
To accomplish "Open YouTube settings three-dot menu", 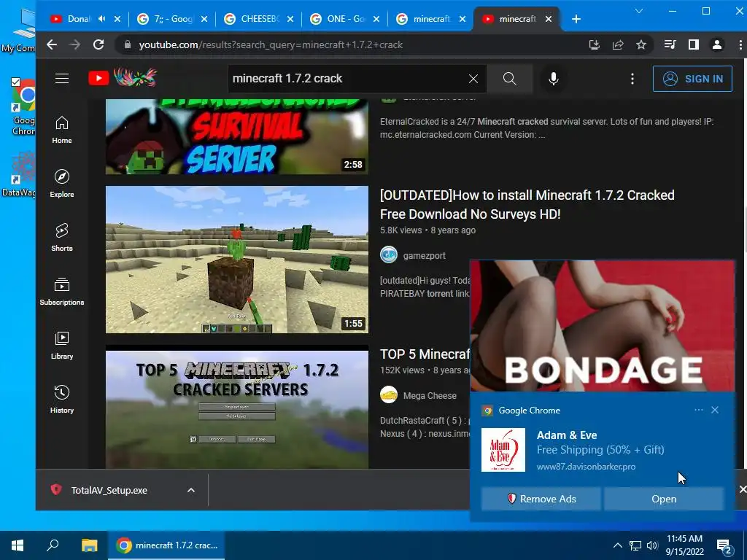I will click(x=632, y=79).
